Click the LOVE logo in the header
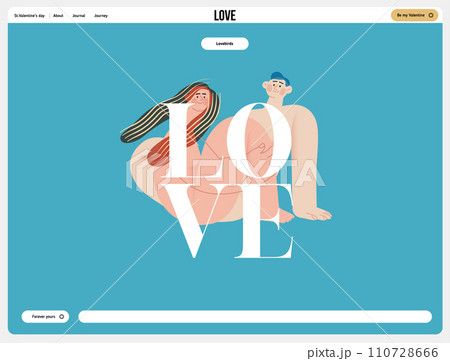The width and height of the screenshot is (450, 361). click(225, 15)
